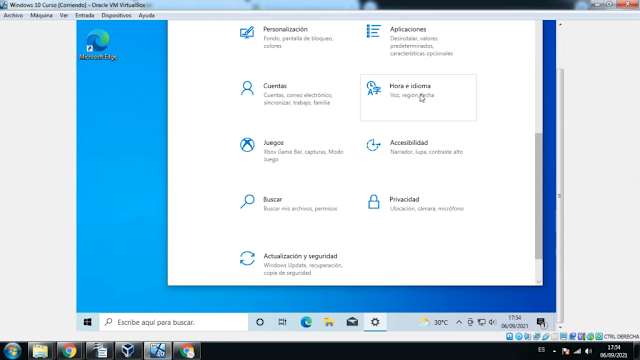Click host volume speaker icon
The image size is (640, 360).
(x=588, y=351)
